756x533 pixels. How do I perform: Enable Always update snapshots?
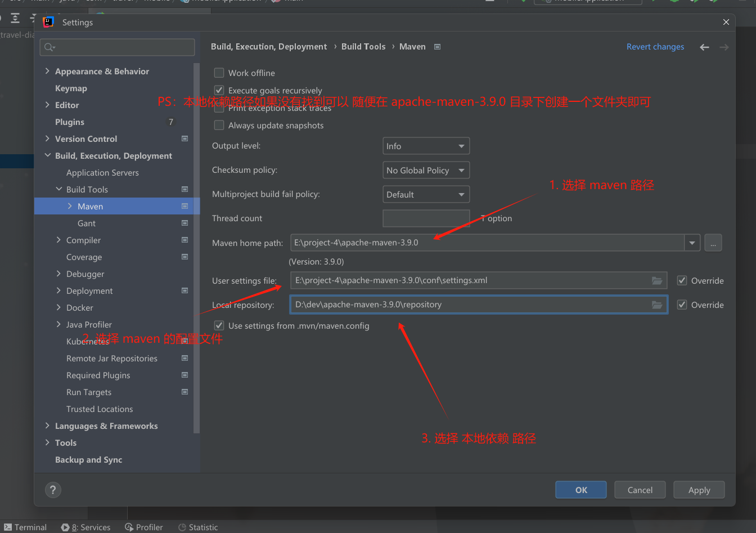pos(219,125)
